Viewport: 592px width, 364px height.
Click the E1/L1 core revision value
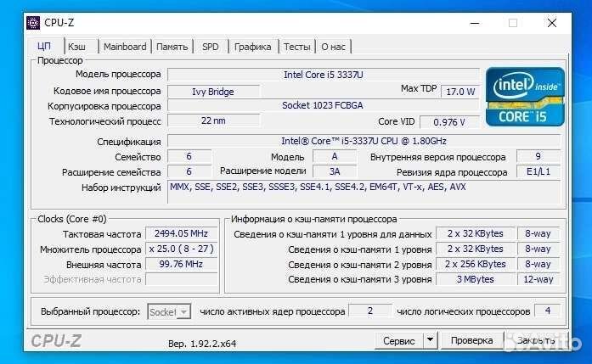point(538,171)
